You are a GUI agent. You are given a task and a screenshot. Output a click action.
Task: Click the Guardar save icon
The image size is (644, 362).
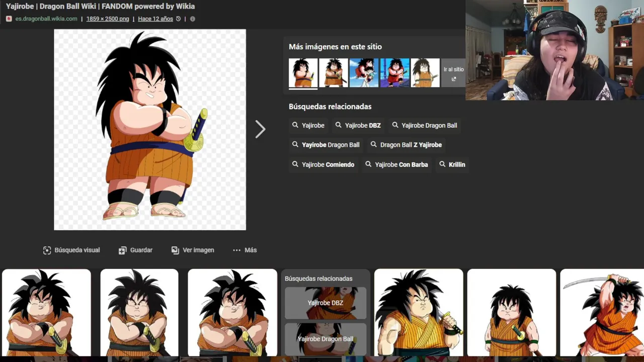pyautogui.click(x=122, y=250)
